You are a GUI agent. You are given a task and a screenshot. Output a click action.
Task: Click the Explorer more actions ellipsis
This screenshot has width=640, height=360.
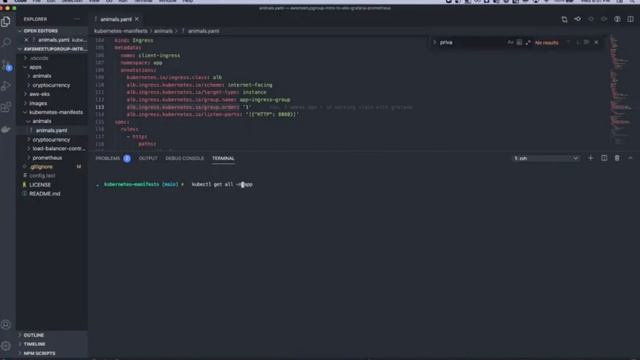pyautogui.click(x=77, y=19)
